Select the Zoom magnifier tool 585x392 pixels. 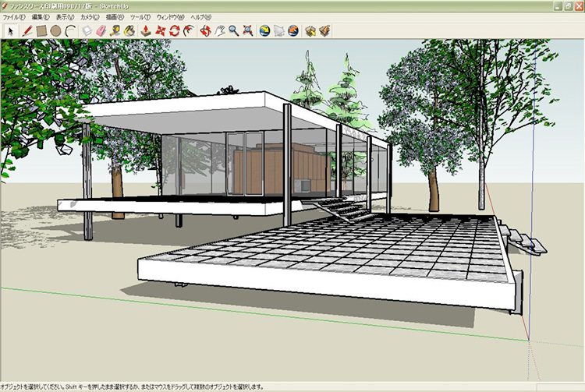(233, 31)
